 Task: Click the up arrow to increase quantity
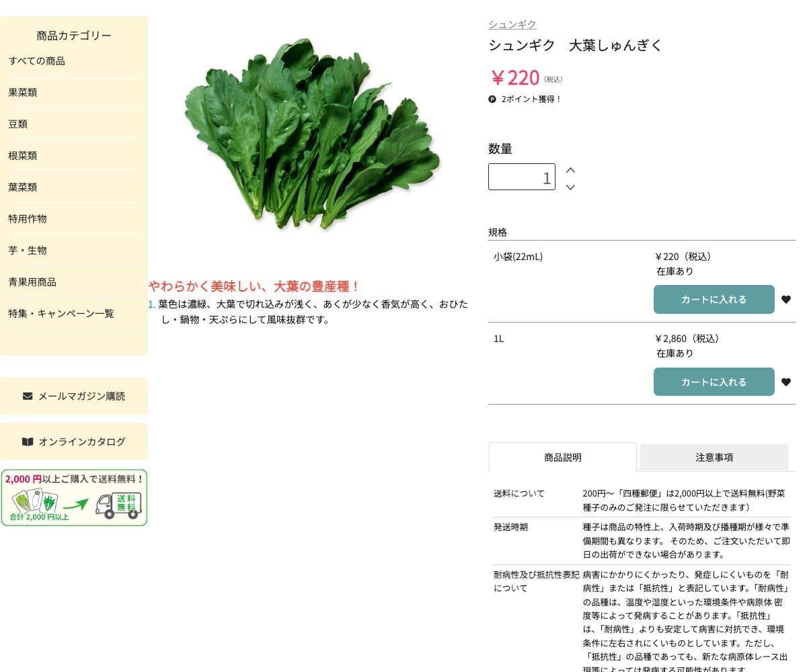tap(570, 170)
